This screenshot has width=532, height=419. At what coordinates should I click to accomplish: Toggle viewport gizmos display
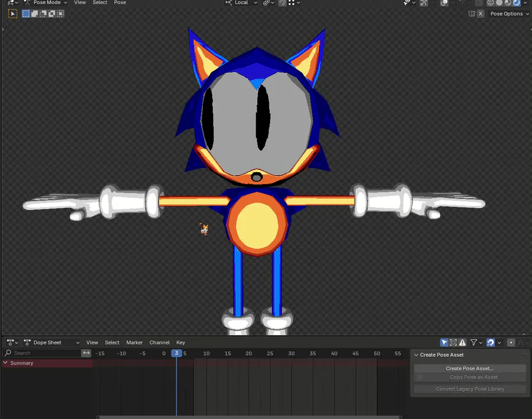(x=424, y=3)
